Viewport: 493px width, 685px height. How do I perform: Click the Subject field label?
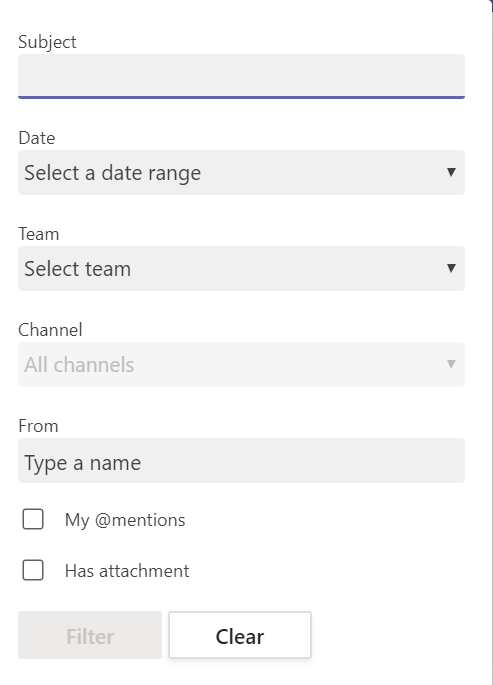pos(47,42)
